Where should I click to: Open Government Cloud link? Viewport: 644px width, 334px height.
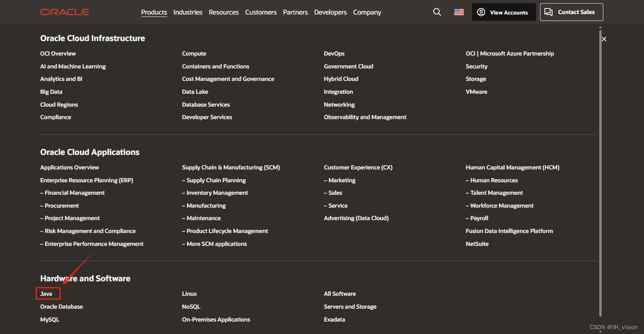point(349,66)
